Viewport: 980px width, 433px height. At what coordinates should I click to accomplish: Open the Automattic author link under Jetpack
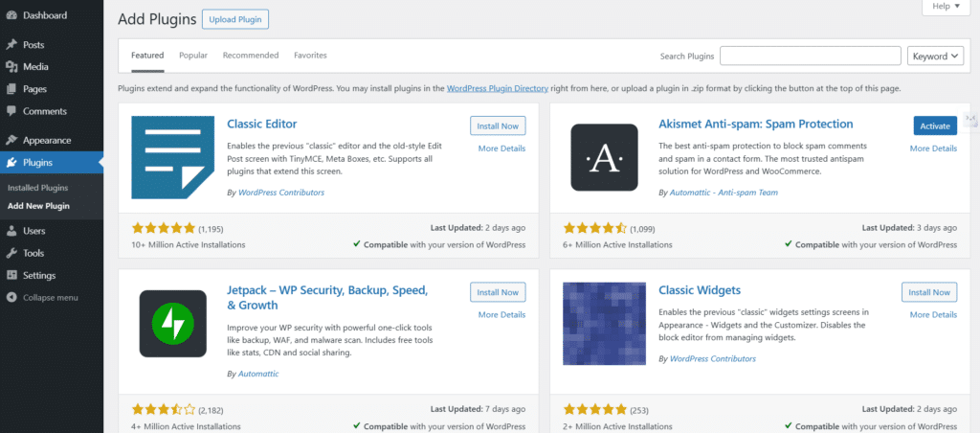258,374
